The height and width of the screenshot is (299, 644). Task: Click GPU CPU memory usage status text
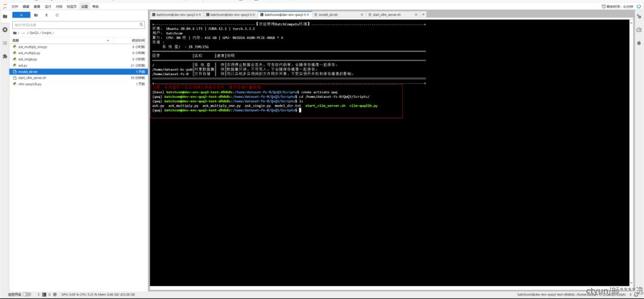98,294
